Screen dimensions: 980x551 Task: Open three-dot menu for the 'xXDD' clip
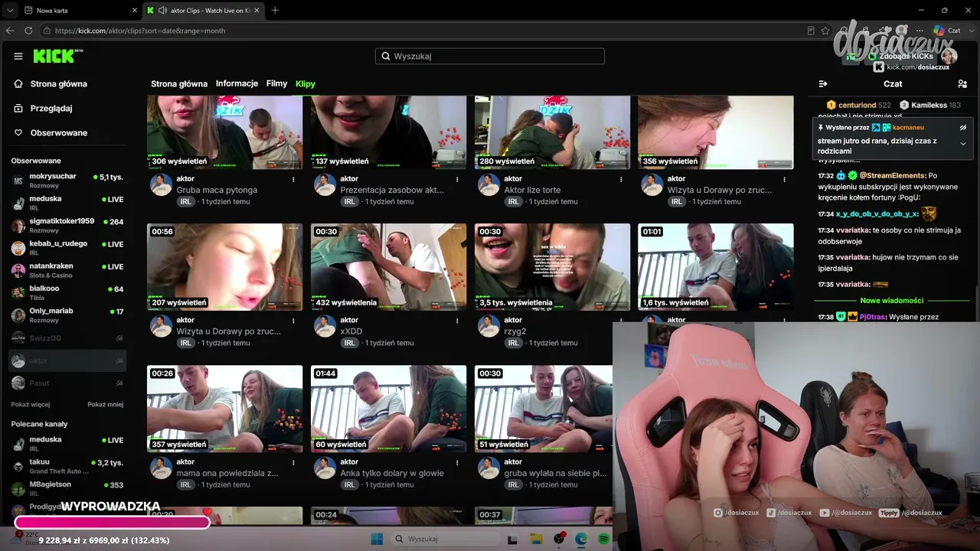pyautogui.click(x=457, y=321)
